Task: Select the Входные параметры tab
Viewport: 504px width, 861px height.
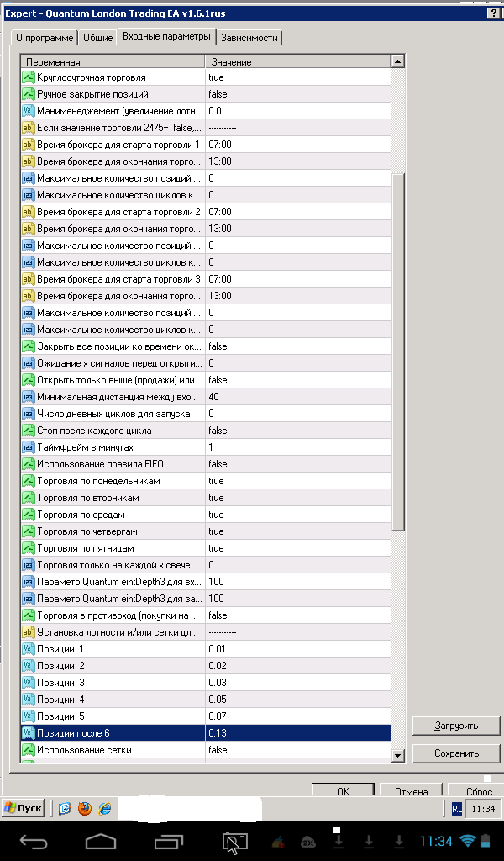Action: [x=166, y=36]
